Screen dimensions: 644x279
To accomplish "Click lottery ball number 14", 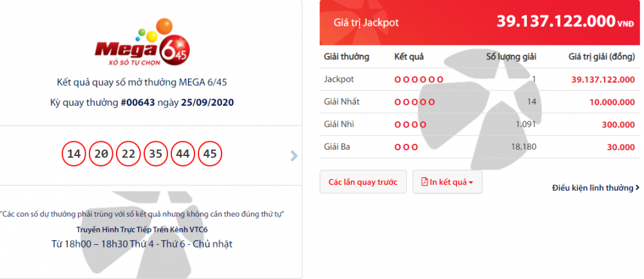I will coord(74,154).
